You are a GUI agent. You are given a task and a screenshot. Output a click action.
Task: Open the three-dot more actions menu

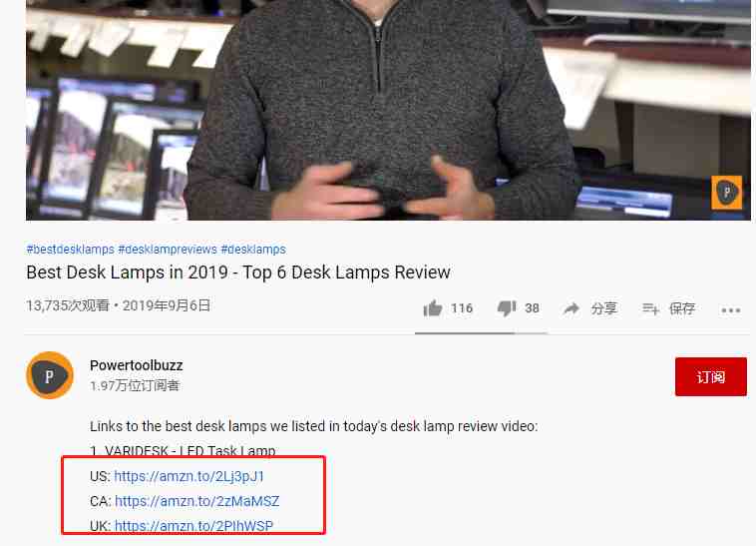coord(730,310)
